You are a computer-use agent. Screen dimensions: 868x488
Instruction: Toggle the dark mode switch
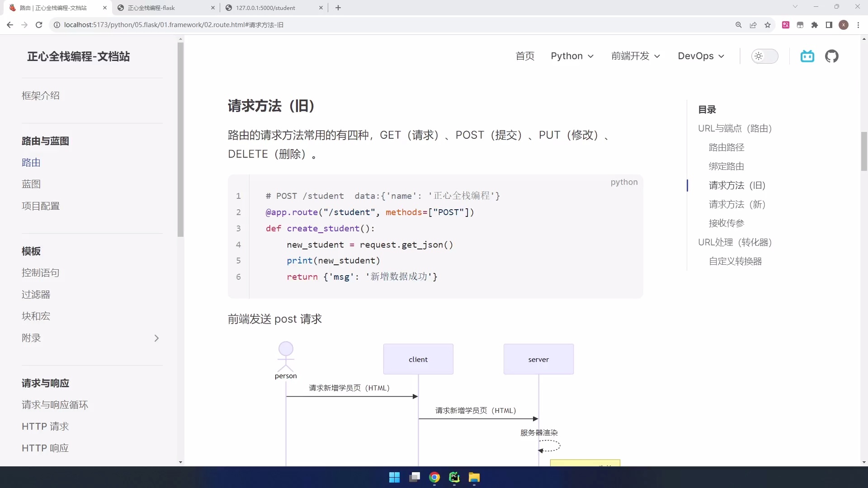coord(764,56)
